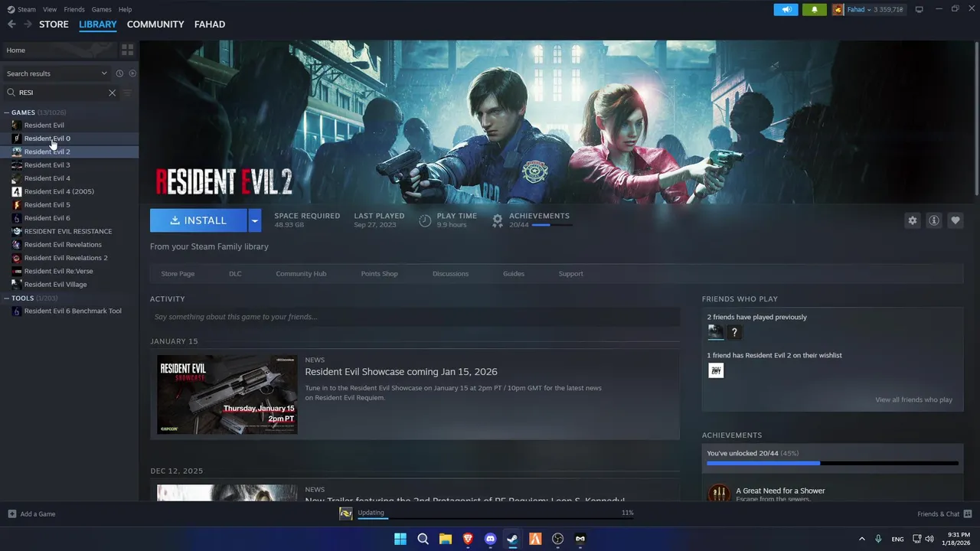Viewport: 980px width, 551px height.
Task: Switch to the STORE tab
Action: point(54,24)
